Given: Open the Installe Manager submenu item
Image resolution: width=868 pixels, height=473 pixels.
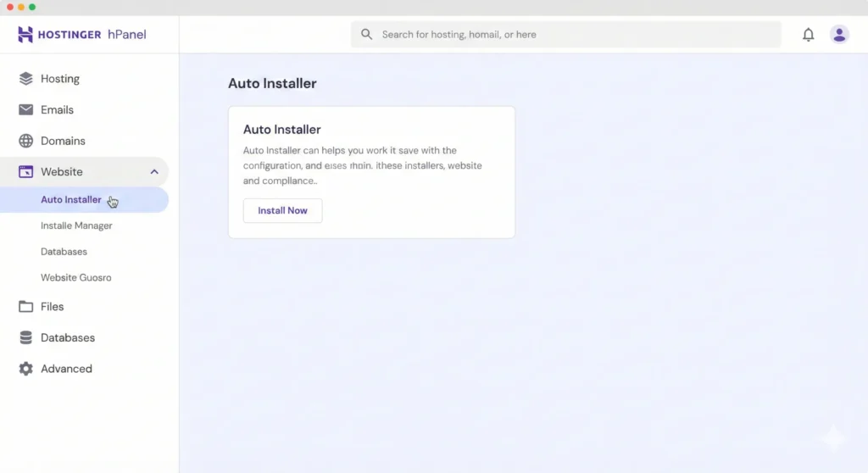Looking at the screenshot, I should (76, 226).
